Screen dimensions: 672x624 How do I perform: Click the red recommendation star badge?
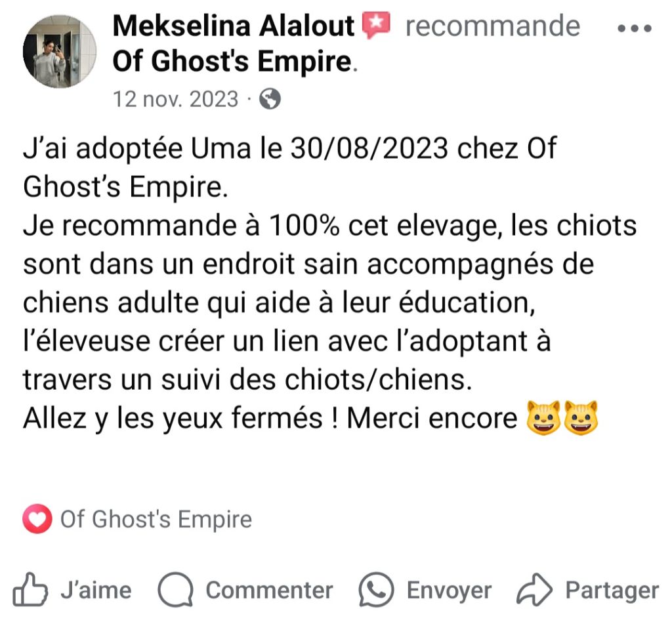point(376,25)
